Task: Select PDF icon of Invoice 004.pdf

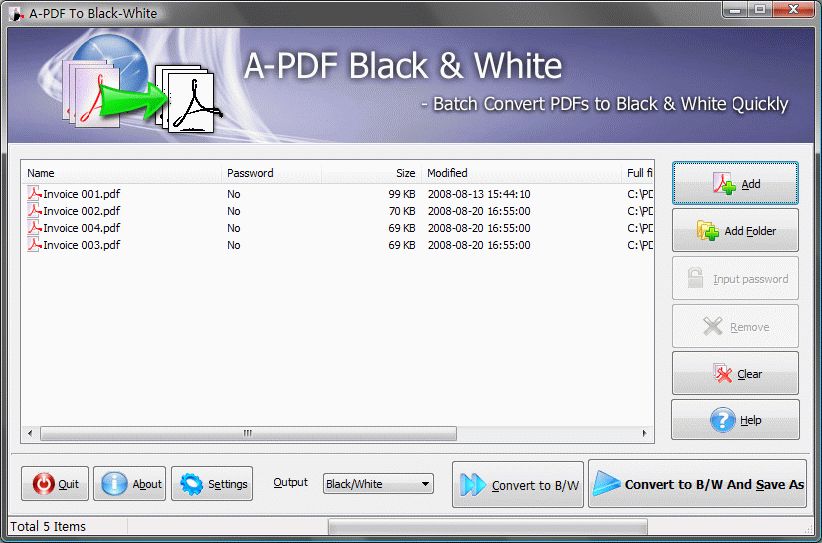Action: coord(34,227)
